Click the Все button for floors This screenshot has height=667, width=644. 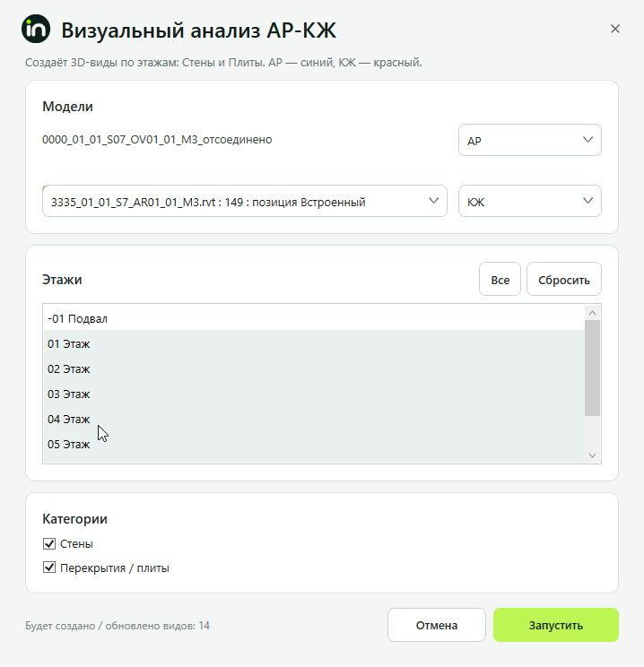pos(500,279)
